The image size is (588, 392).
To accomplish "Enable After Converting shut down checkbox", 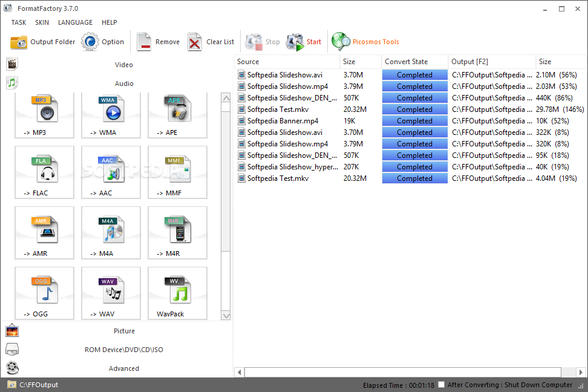I will pyautogui.click(x=442, y=385).
